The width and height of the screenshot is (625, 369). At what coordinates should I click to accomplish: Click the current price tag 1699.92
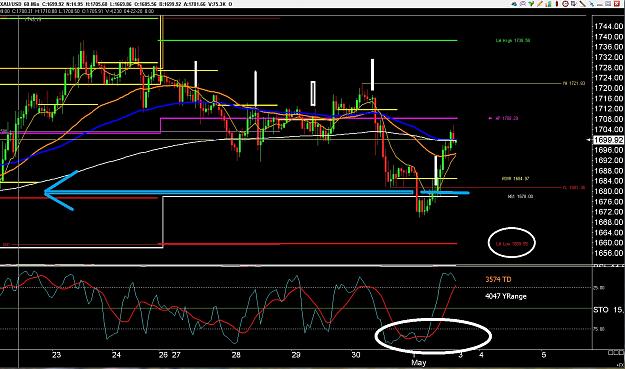click(608, 140)
